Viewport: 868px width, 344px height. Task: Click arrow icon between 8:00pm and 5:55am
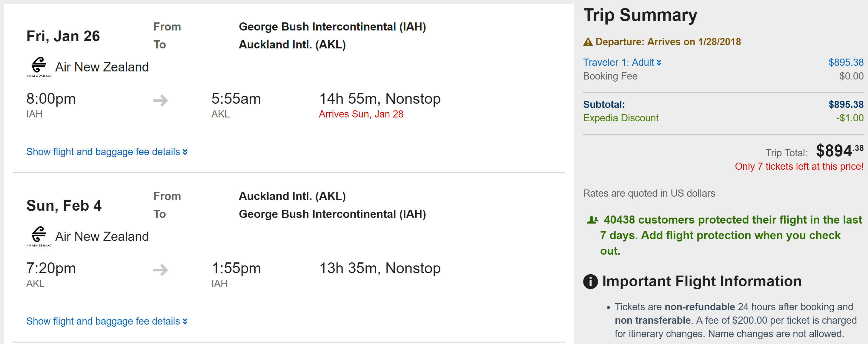160,100
